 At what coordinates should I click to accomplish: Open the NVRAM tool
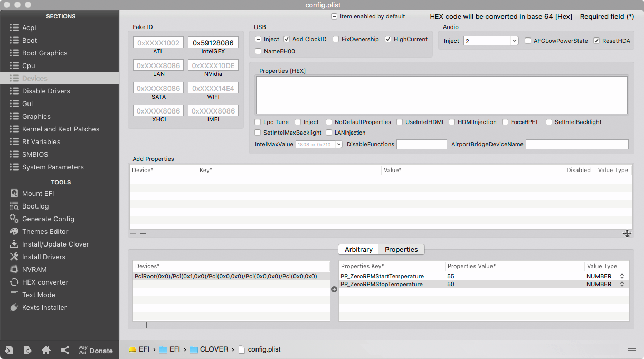(29, 269)
